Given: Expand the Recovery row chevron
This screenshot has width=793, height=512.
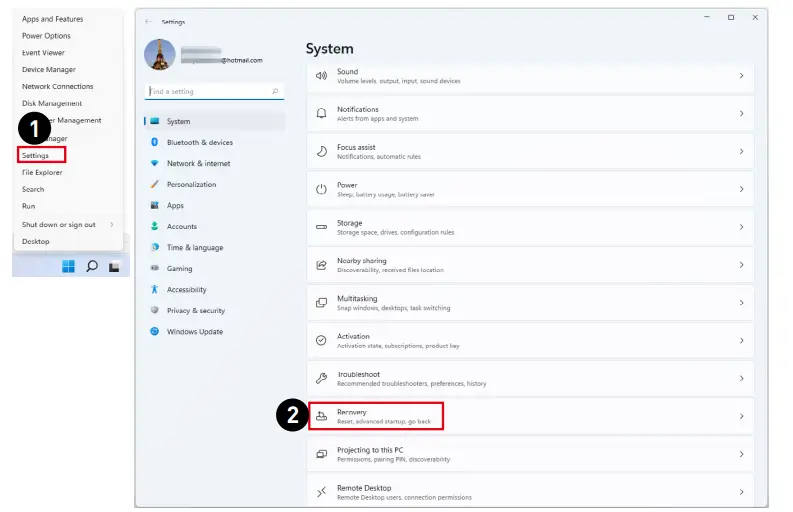Looking at the screenshot, I should coord(741,416).
